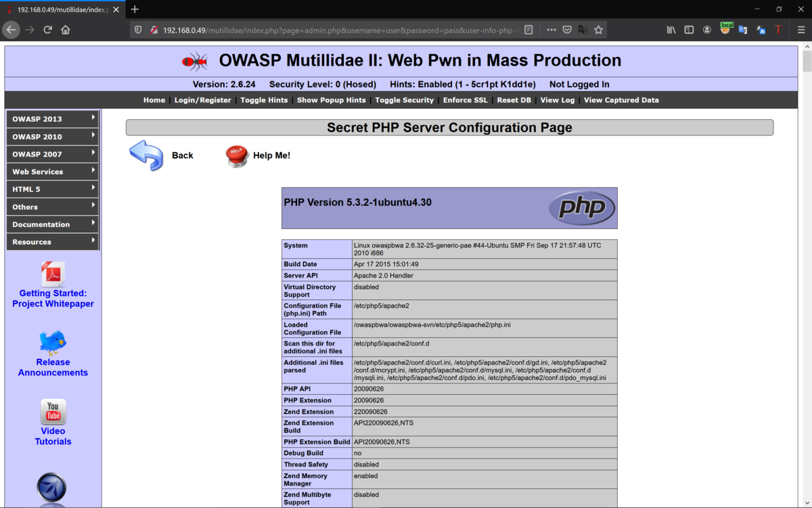
Task: Click the /etc/php5/apache2/conf.d value
Action: 391,343
